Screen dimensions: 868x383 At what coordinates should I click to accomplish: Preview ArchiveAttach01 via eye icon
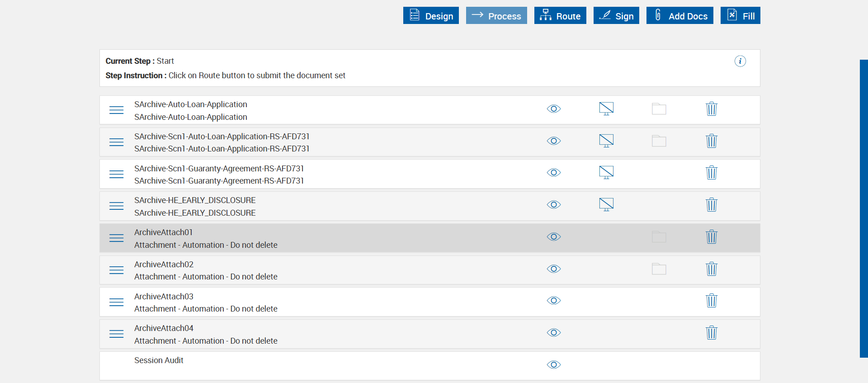[x=553, y=237]
